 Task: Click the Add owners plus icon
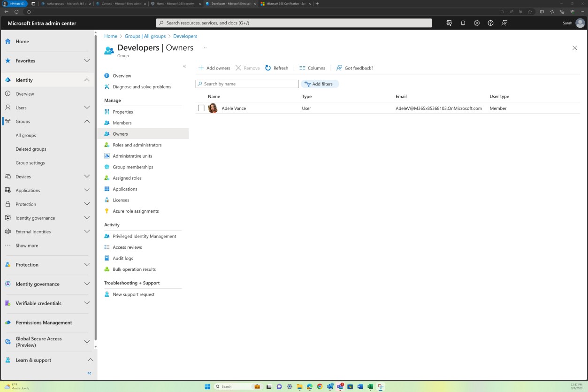point(201,68)
